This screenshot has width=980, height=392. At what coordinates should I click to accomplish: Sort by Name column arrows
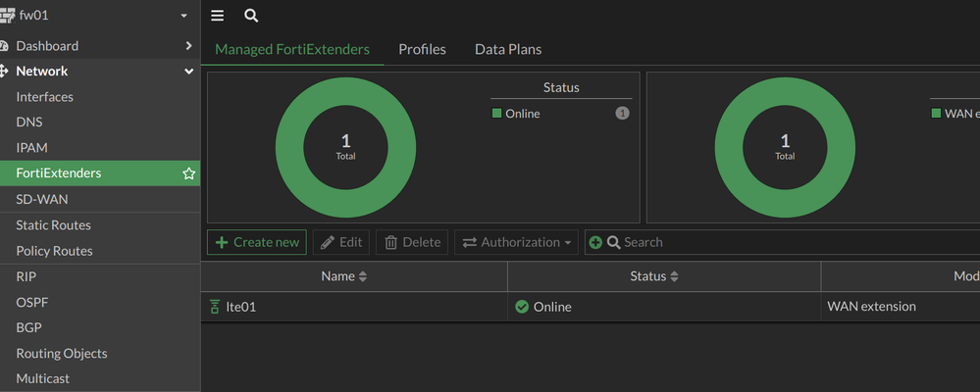coord(363,276)
